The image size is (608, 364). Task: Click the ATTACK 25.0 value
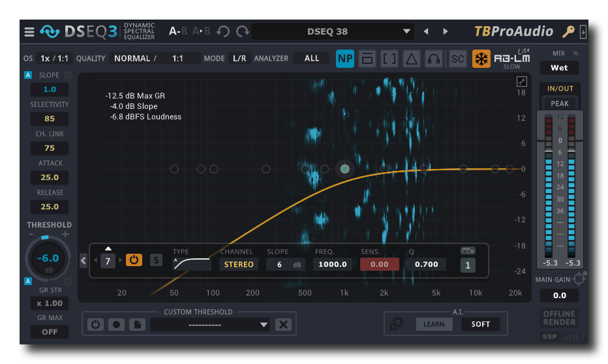(50, 177)
